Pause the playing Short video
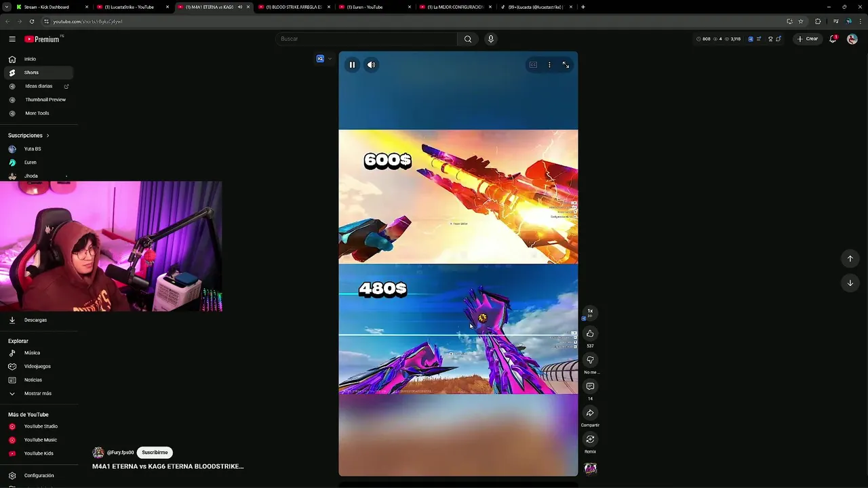Screen dimensions: 868x488 (x=352, y=65)
